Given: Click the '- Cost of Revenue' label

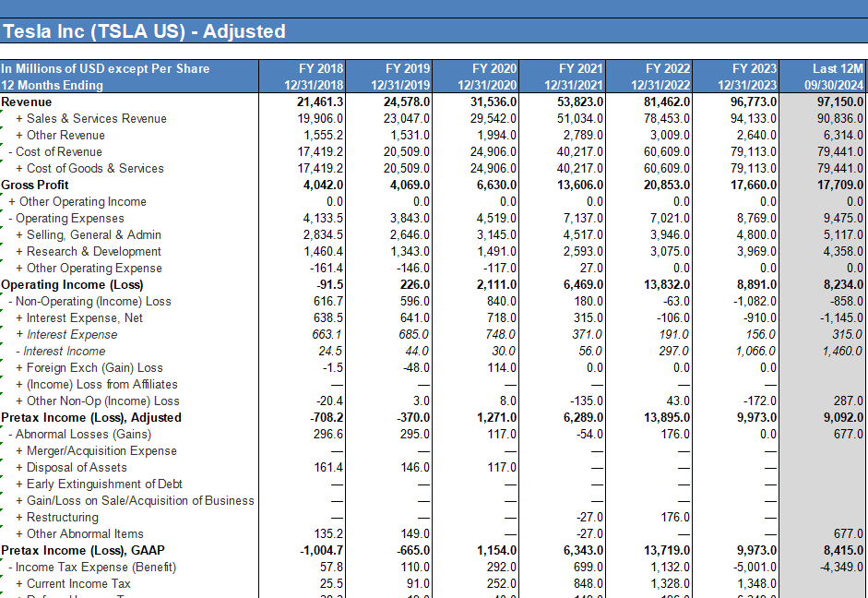Looking at the screenshot, I should pos(54,151).
